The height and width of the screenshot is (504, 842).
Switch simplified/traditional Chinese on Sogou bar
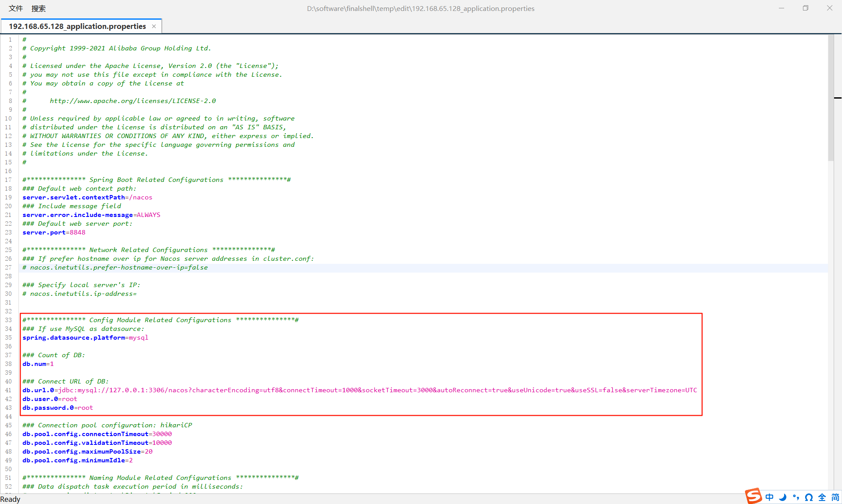click(835, 497)
